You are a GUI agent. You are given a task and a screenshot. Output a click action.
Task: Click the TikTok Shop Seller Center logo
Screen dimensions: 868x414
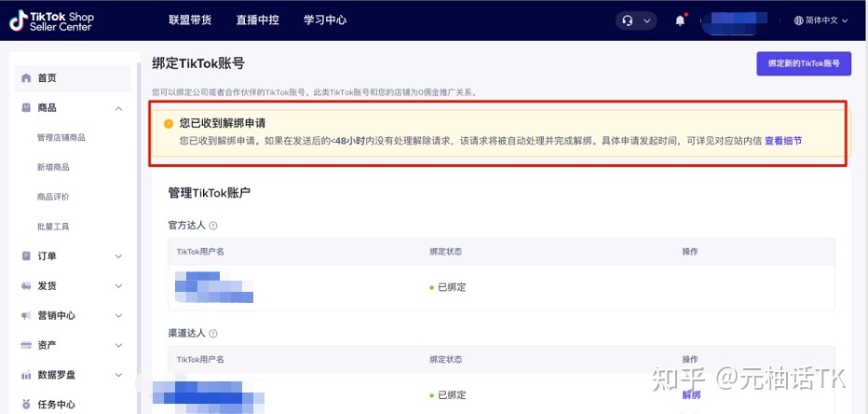(51, 21)
